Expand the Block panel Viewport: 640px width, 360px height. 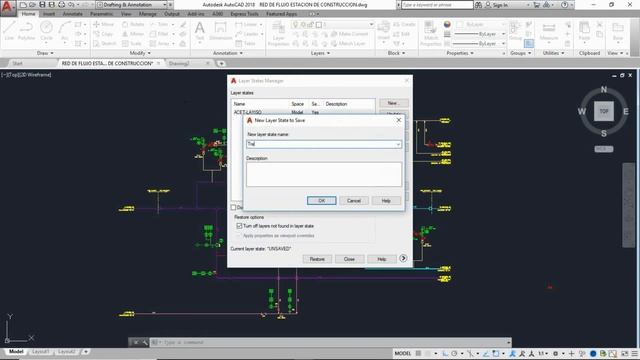click(396, 53)
